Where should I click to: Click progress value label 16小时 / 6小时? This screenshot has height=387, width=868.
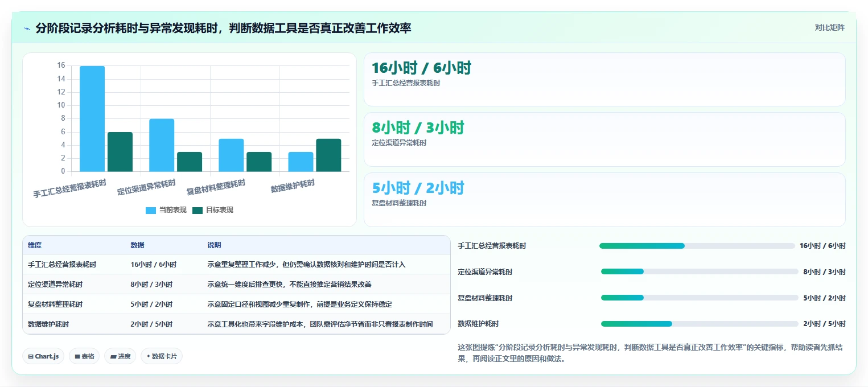[822, 246]
